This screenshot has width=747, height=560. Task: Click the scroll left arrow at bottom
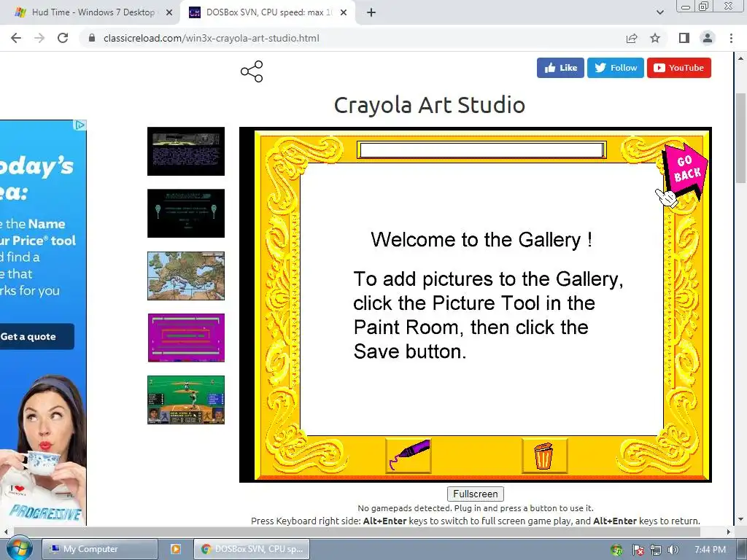[x=6, y=532]
